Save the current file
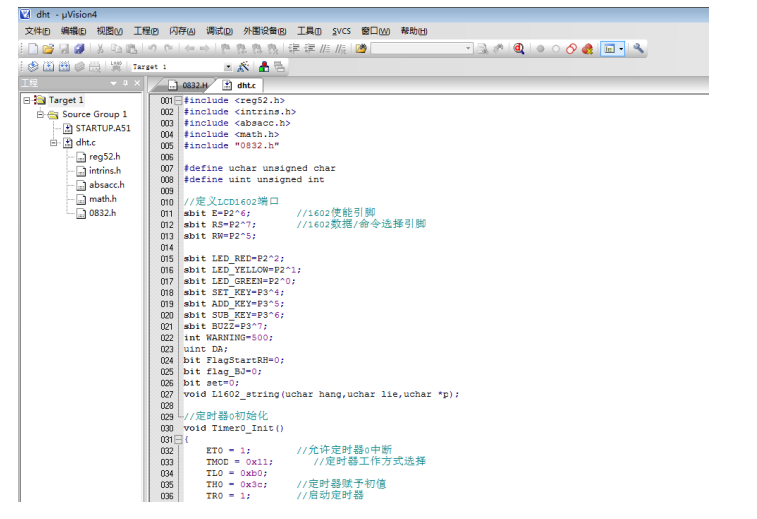Image resolution: width=757 pixels, height=519 pixels. pos(64,49)
